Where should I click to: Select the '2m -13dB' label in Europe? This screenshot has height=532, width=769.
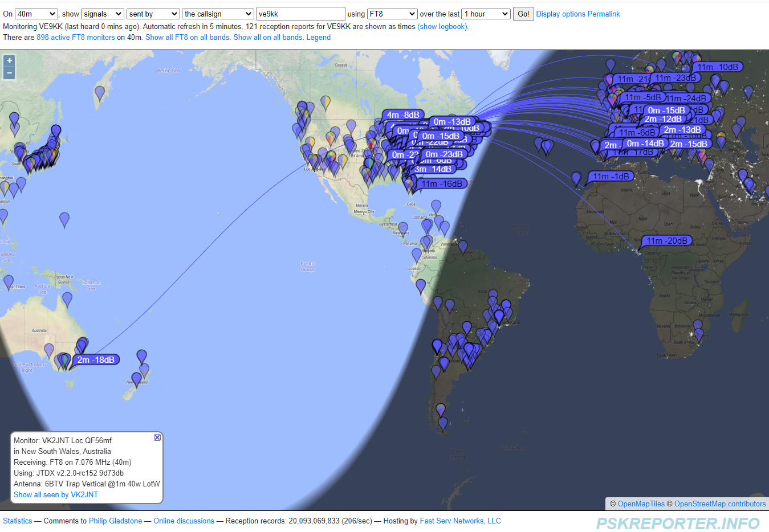coord(682,130)
